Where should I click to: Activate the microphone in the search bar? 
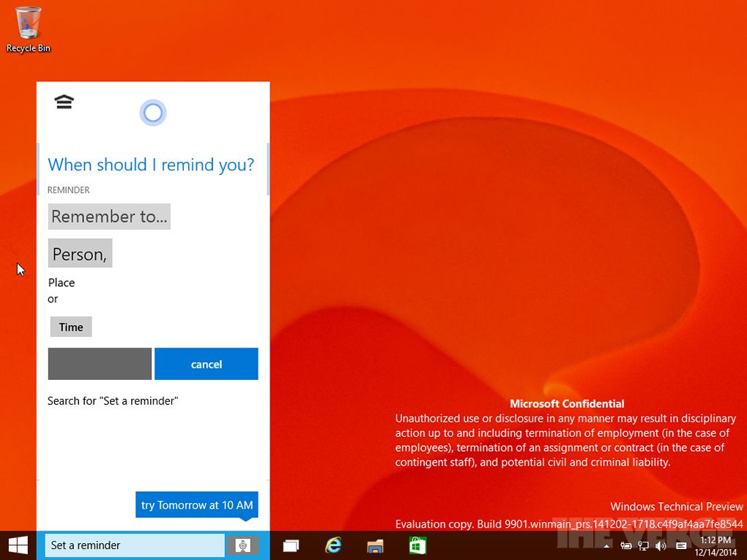(243, 545)
